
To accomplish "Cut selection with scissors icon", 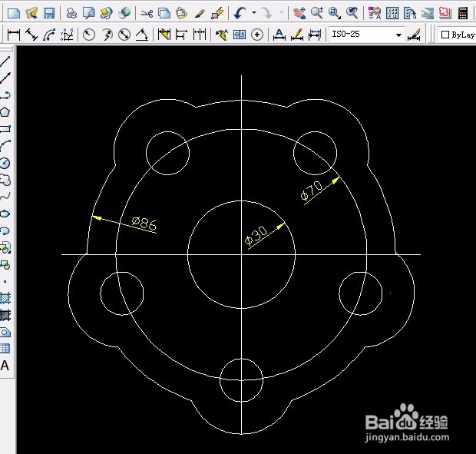I will click(147, 13).
